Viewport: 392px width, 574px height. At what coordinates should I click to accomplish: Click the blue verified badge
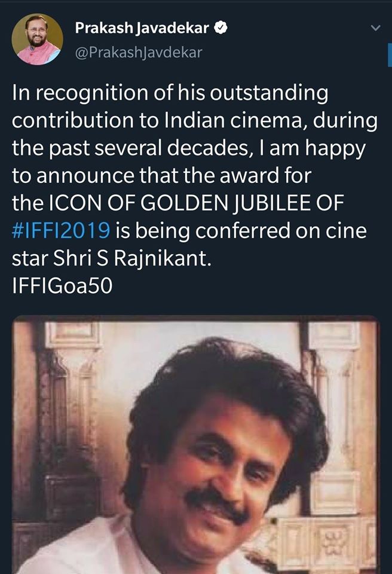point(220,28)
